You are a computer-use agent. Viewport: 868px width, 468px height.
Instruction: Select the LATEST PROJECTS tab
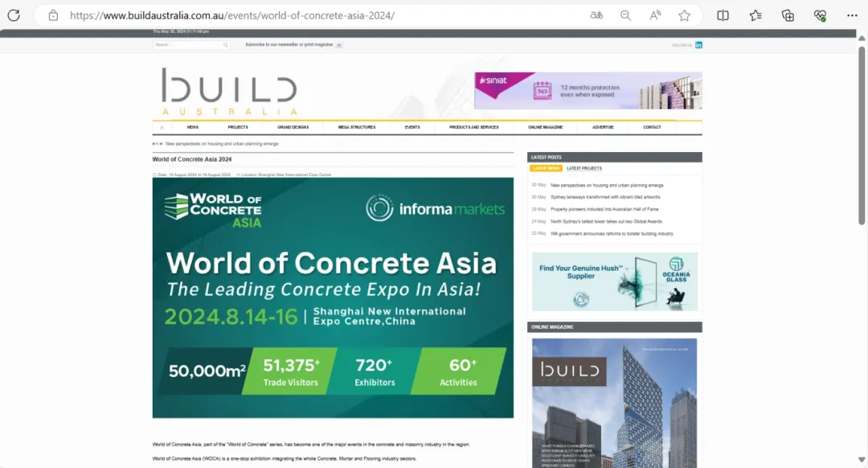coord(584,168)
